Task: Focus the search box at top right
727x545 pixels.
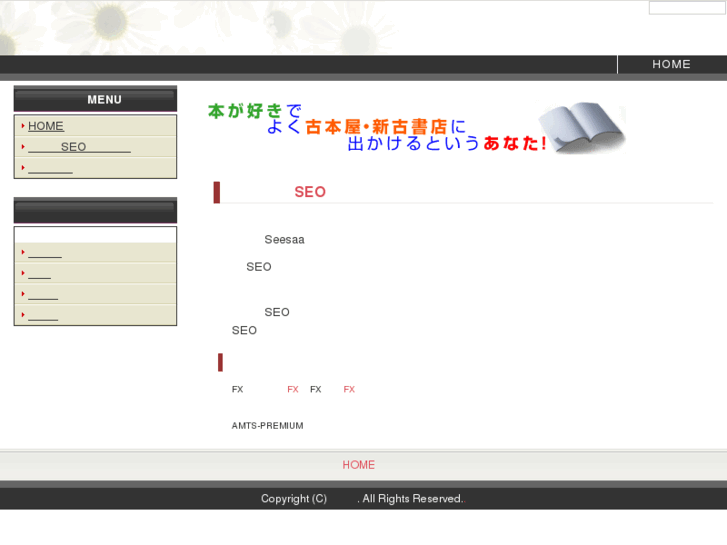Action: [687, 8]
